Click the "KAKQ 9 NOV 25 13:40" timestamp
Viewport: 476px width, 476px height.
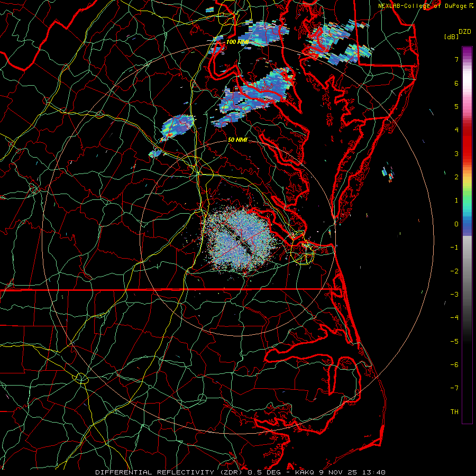[340, 472]
